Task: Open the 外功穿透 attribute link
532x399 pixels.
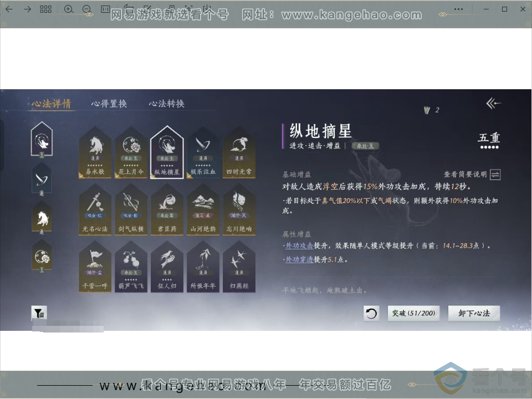Action: tap(299, 259)
